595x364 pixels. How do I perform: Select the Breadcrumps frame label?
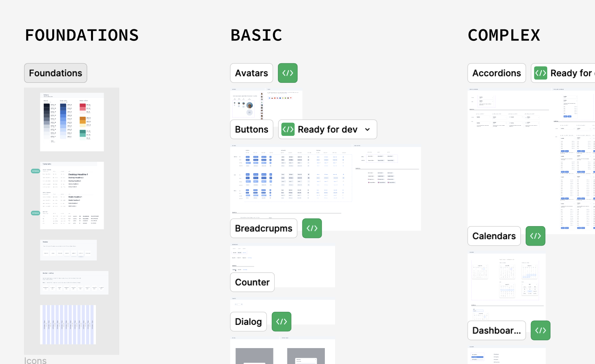(x=264, y=228)
